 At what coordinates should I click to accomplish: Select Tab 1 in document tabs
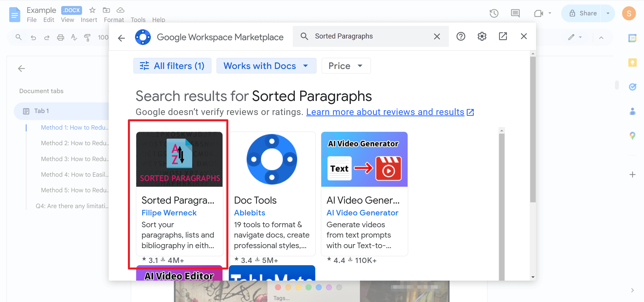tap(62, 111)
